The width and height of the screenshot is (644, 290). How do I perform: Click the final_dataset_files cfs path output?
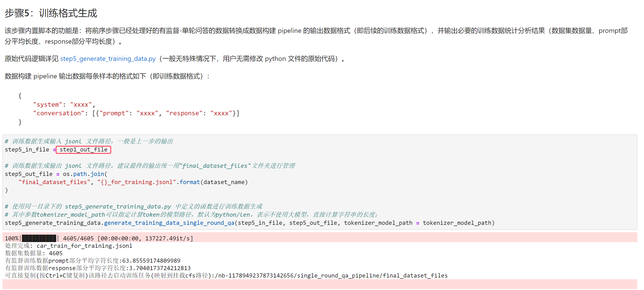pyautogui.click(x=333, y=276)
